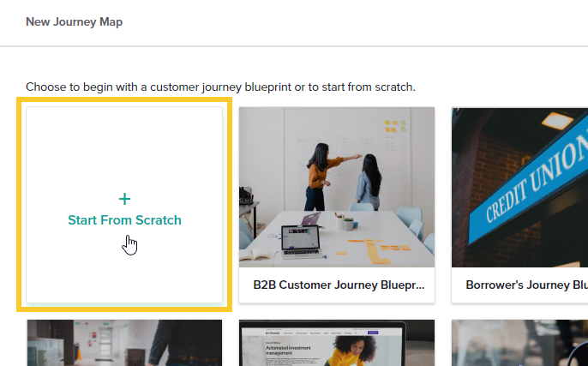588x366 pixels.
Task: Select the B2B whiteboard photo thumbnail
Action: click(337, 187)
